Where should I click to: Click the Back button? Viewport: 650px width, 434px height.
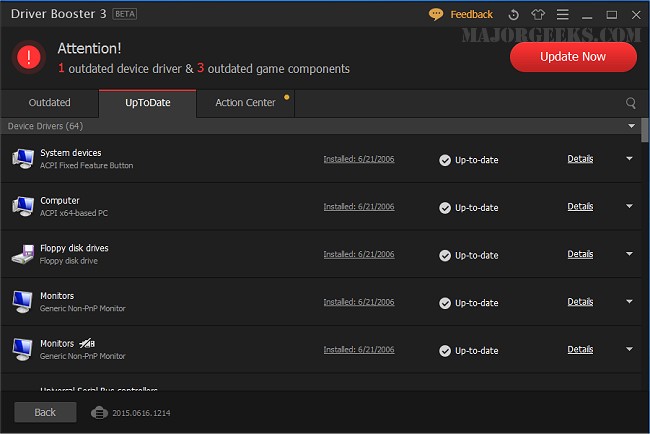pyautogui.click(x=45, y=412)
